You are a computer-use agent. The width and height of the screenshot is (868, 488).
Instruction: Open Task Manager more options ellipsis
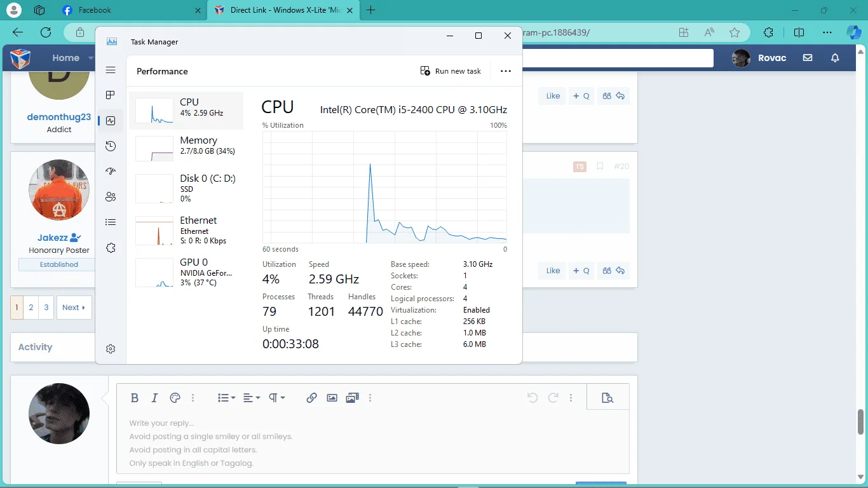tap(506, 71)
